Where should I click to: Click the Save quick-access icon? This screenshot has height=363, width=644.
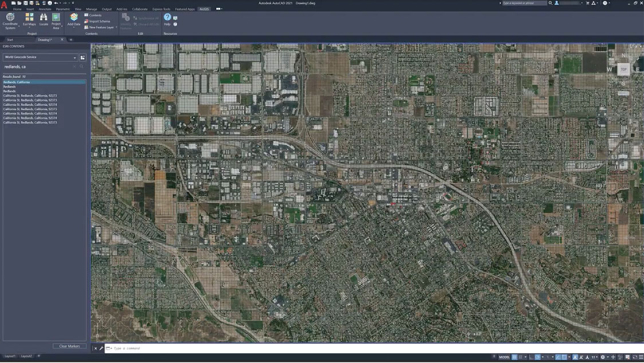tap(25, 3)
